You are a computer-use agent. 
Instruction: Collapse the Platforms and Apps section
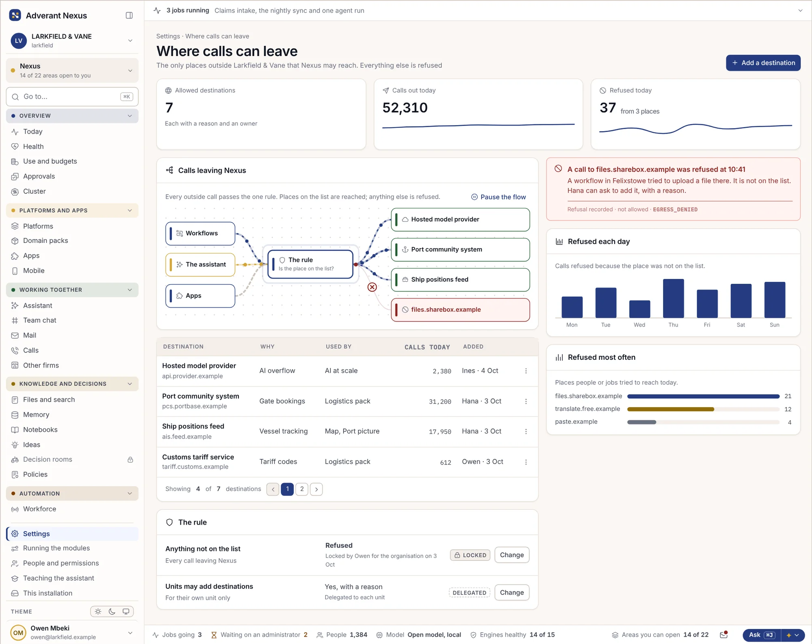click(x=72, y=210)
